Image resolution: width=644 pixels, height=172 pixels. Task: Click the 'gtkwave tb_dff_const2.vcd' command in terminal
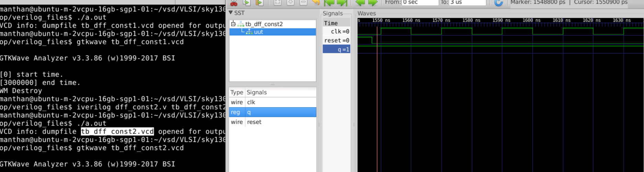130,148
